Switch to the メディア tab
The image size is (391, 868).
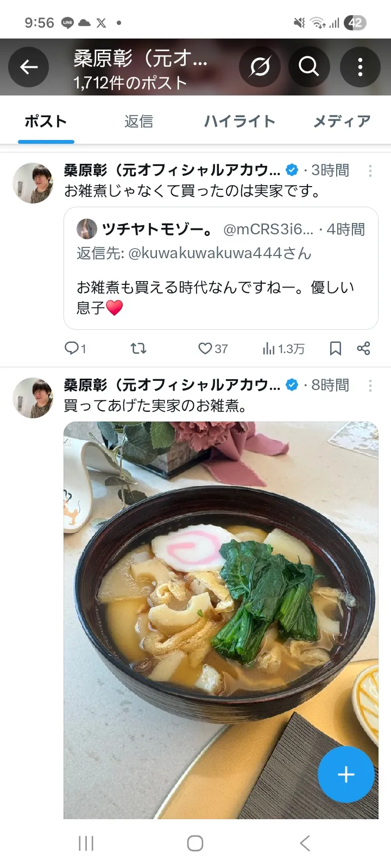(x=342, y=121)
